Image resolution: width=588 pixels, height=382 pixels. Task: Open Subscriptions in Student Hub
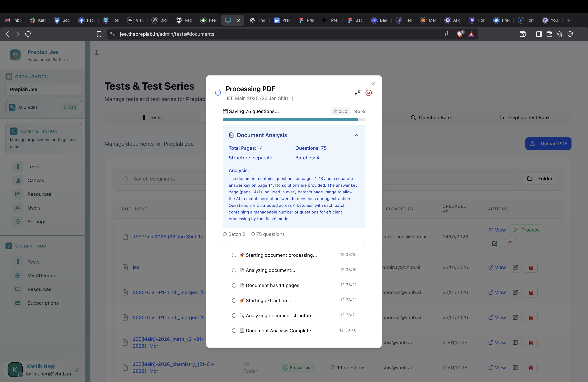point(44,303)
